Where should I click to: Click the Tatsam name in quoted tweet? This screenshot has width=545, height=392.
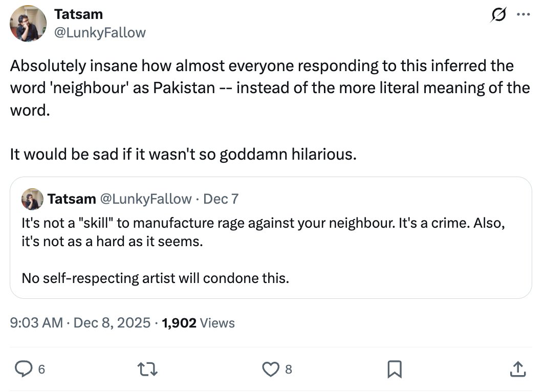pos(72,199)
